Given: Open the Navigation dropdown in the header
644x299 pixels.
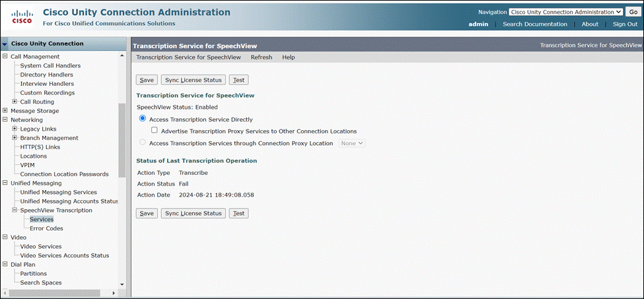Looking at the screenshot, I should (566, 13).
